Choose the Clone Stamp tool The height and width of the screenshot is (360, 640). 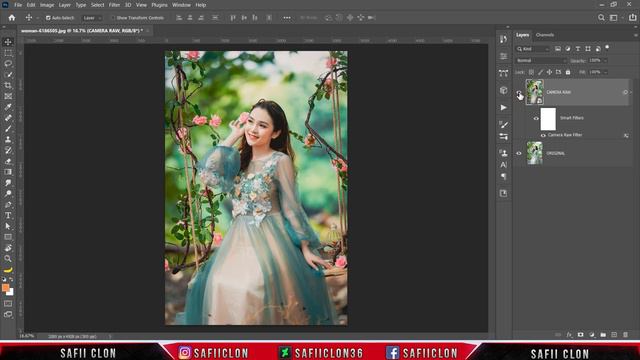click(x=8, y=140)
